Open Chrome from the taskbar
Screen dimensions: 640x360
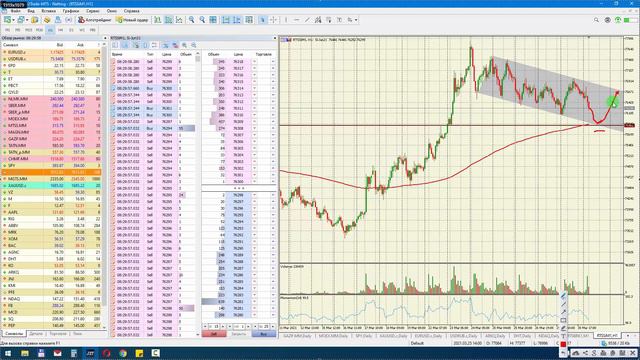coord(123,353)
